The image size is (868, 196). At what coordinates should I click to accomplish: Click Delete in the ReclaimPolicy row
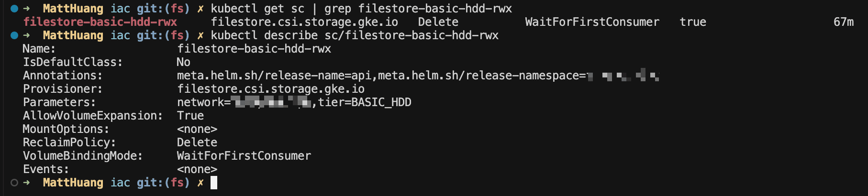pos(197,142)
